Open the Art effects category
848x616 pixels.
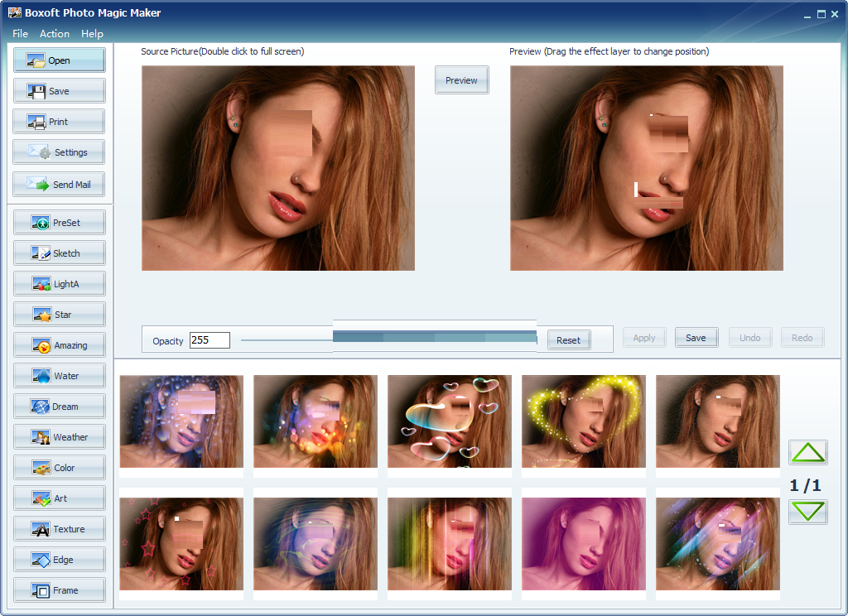pos(59,498)
